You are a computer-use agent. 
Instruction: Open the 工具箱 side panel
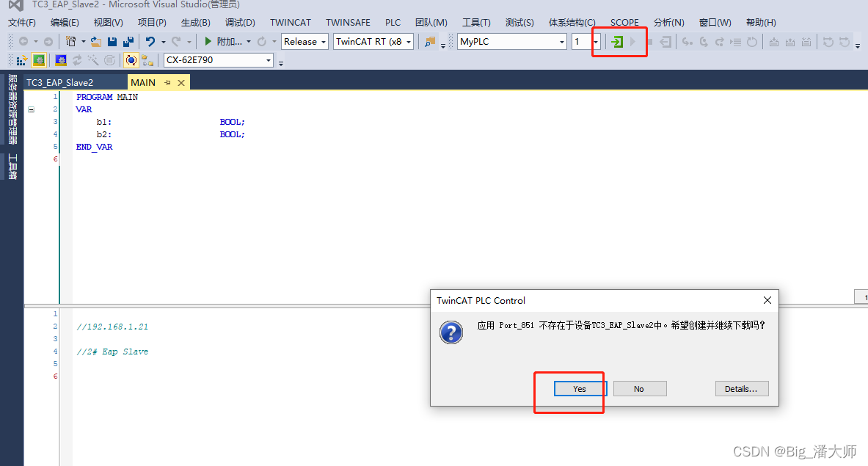point(12,166)
